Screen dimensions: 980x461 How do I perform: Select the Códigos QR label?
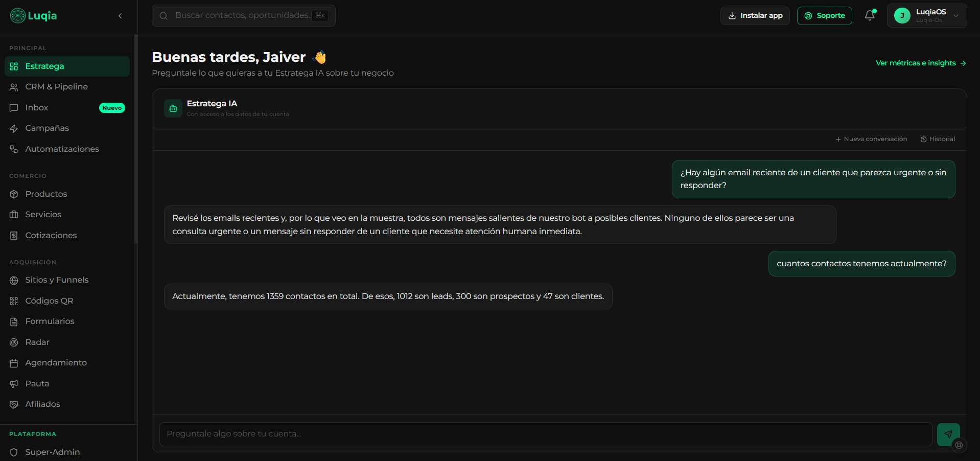click(49, 301)
